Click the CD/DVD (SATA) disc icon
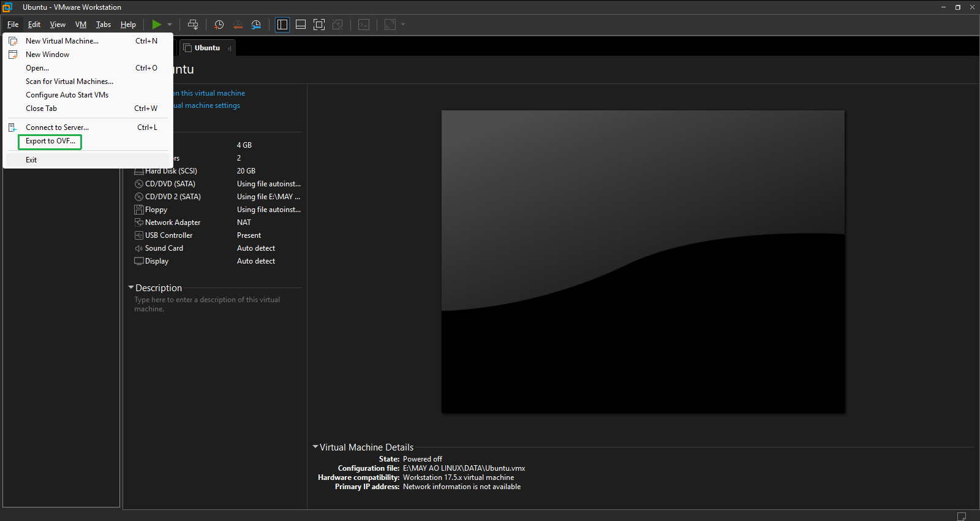This screenshot has height=521, width=980. coord(139,184)
